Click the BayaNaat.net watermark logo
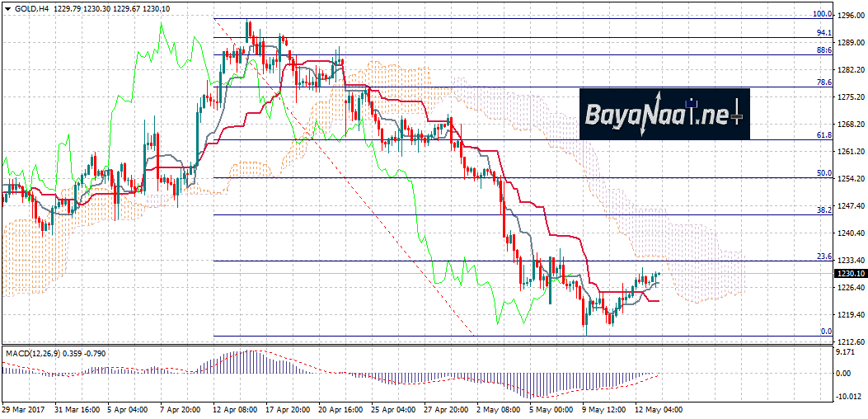Viewport: 868px width, 419px height. 663,113
